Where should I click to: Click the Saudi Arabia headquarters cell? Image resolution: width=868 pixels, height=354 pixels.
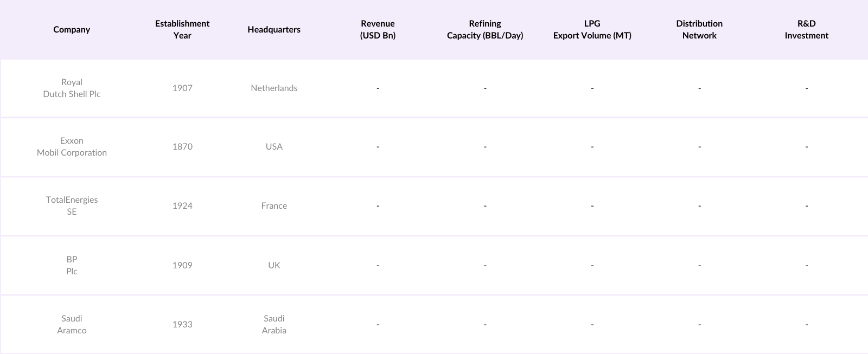pyautogui.click(x=274, y=324)
